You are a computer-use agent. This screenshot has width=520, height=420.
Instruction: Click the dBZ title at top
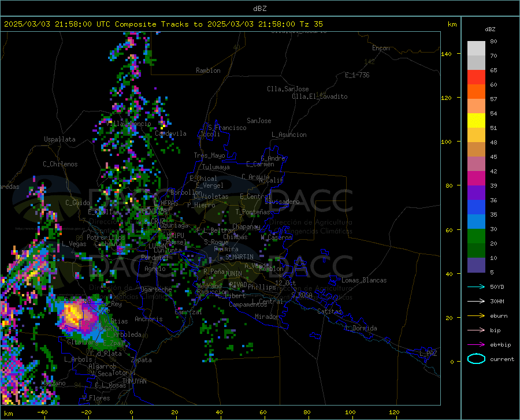(259, 9)
